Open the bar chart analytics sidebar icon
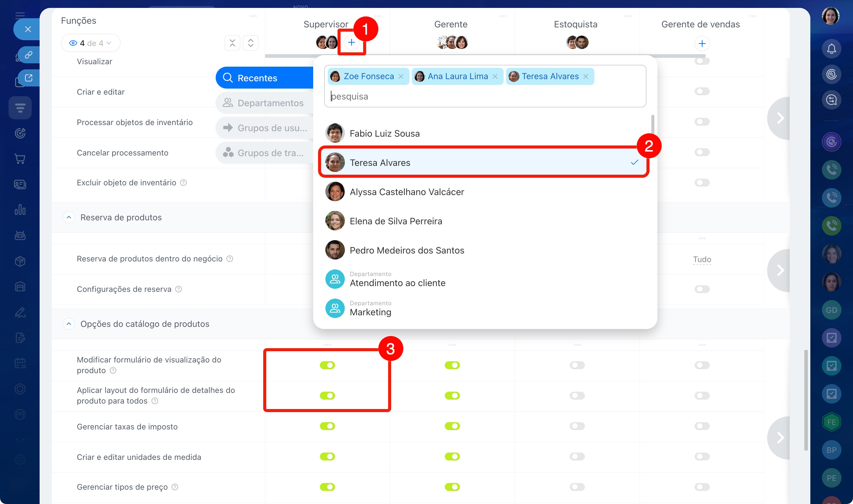The height and width of the screenshot is (504, 853). pyautogui.click(x=20, y=210)
